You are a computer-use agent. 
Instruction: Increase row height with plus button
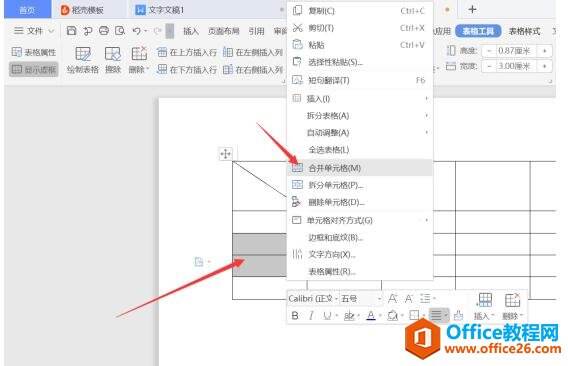pos(544,51)
